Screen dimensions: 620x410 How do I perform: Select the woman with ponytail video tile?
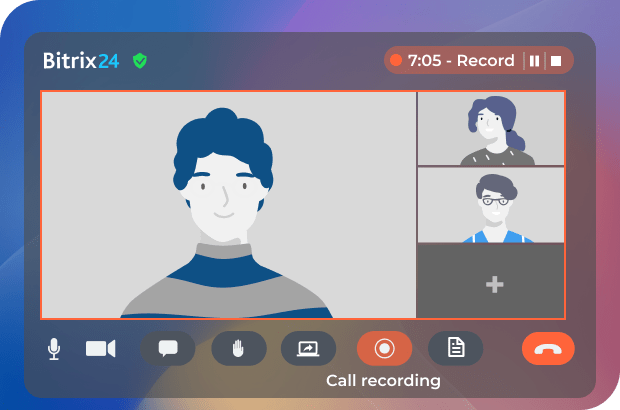click(491, 128)
